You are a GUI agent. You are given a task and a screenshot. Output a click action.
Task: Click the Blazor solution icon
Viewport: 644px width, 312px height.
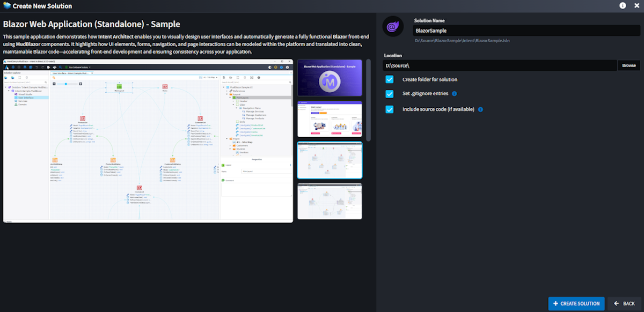393,26
